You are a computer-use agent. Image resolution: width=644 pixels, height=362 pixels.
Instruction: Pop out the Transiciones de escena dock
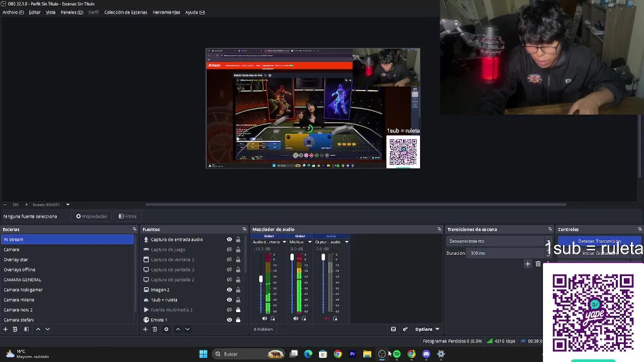coord(550,229)
